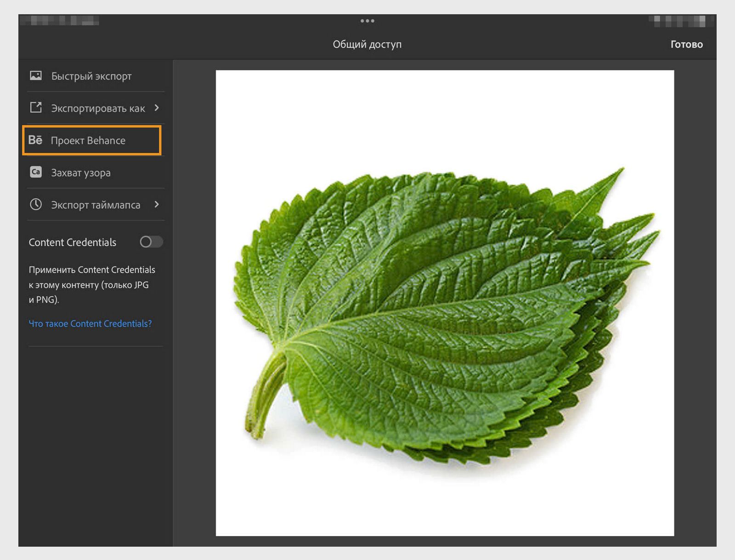Click the Behance Bē logo icon
735x560 pixels.
(35, 140)
